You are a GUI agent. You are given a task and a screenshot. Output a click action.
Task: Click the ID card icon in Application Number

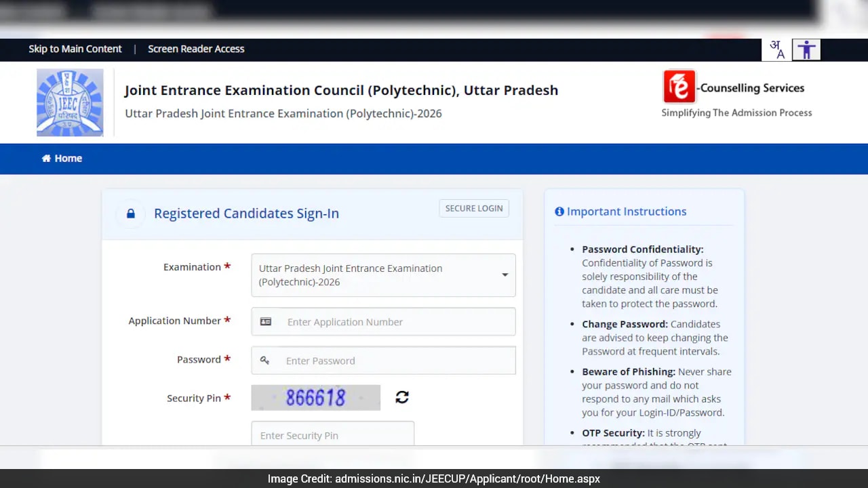click(x=266, y=322)
